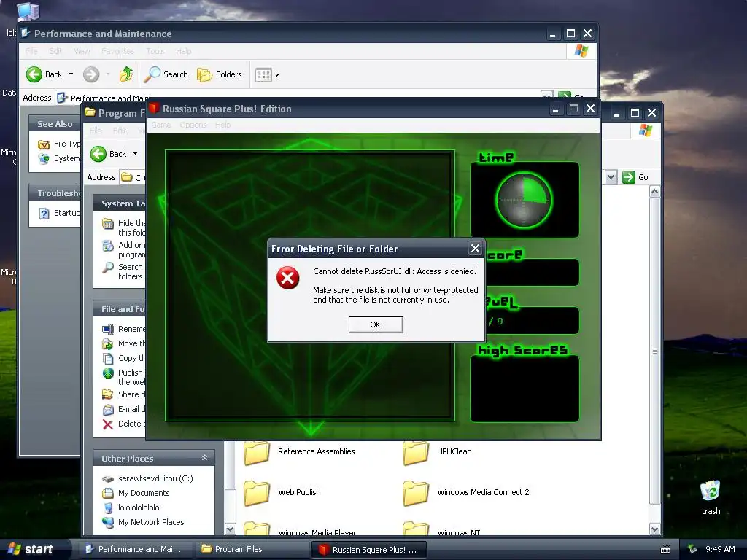Image resolution: width=747 pixels, height=560 pixels.
Task: Collapse the Other Places panel
Action: pyautogui.click(x=204, y=458)
